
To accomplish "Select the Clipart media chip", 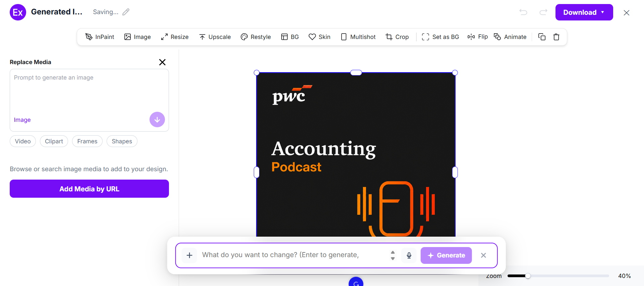I will point(54,141).
